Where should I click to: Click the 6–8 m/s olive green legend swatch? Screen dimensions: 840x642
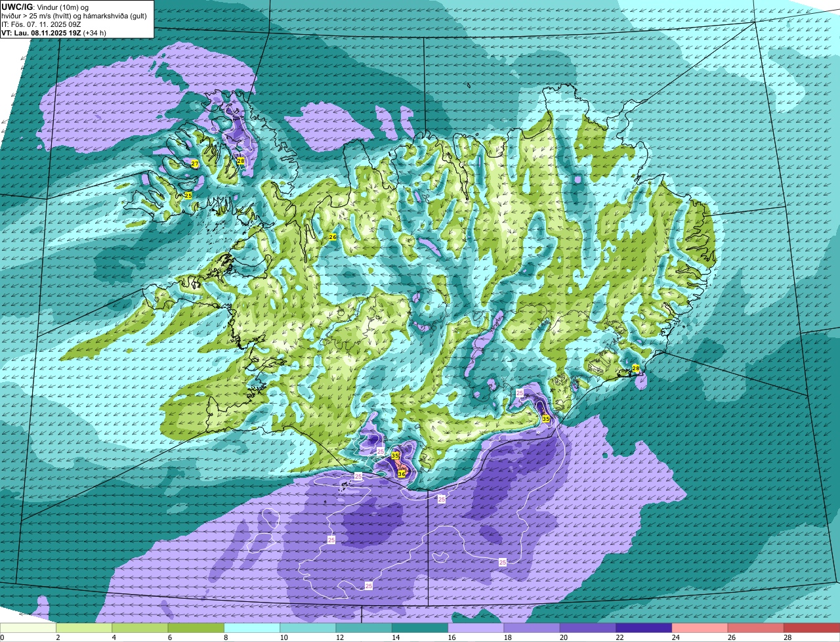[x=196, y=628]
